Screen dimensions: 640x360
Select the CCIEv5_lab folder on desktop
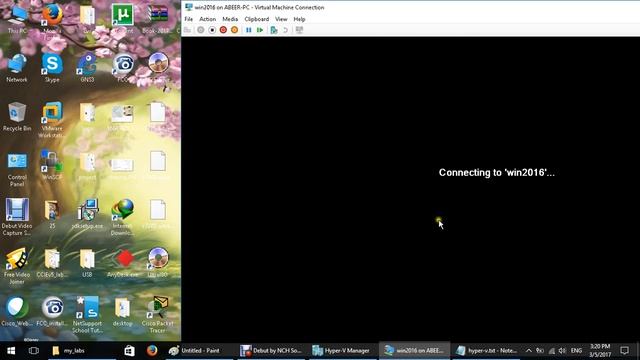coord(52,263)
